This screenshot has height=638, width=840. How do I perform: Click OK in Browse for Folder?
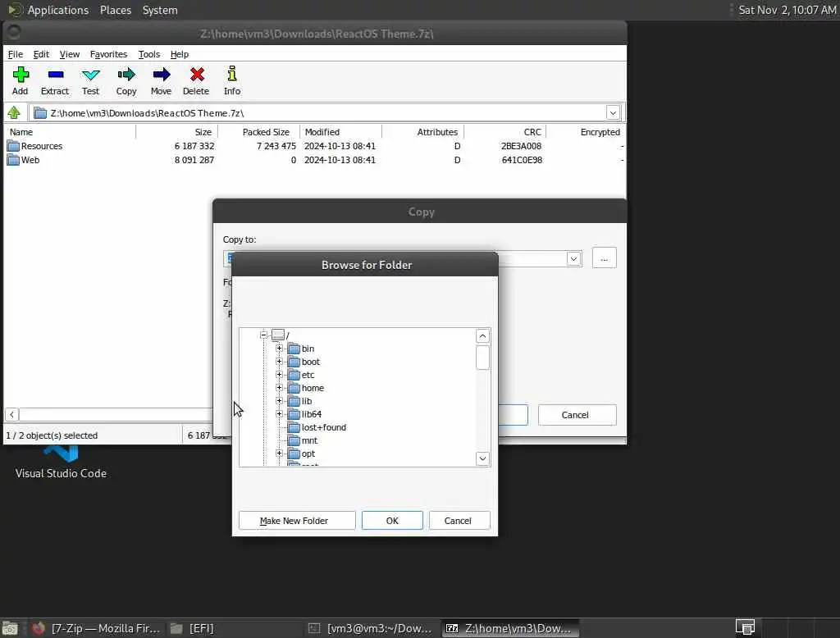coord(392,521)
